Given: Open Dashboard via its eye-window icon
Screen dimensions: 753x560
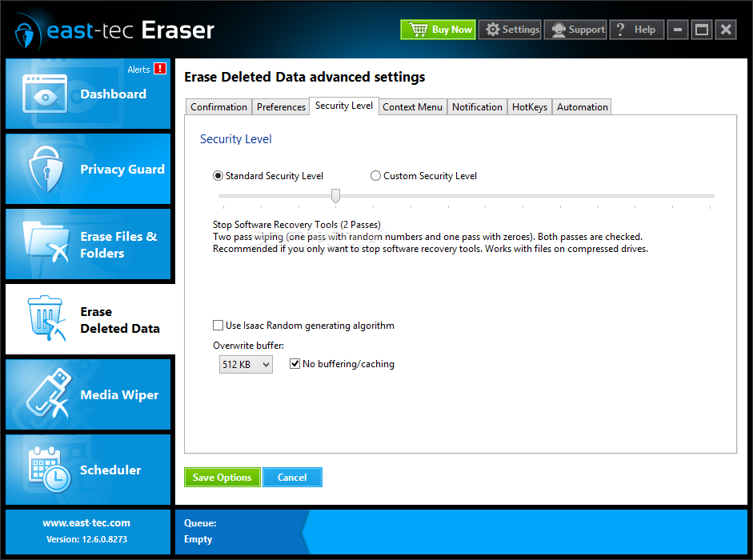Looking at the screenshot, I should 45,94.
